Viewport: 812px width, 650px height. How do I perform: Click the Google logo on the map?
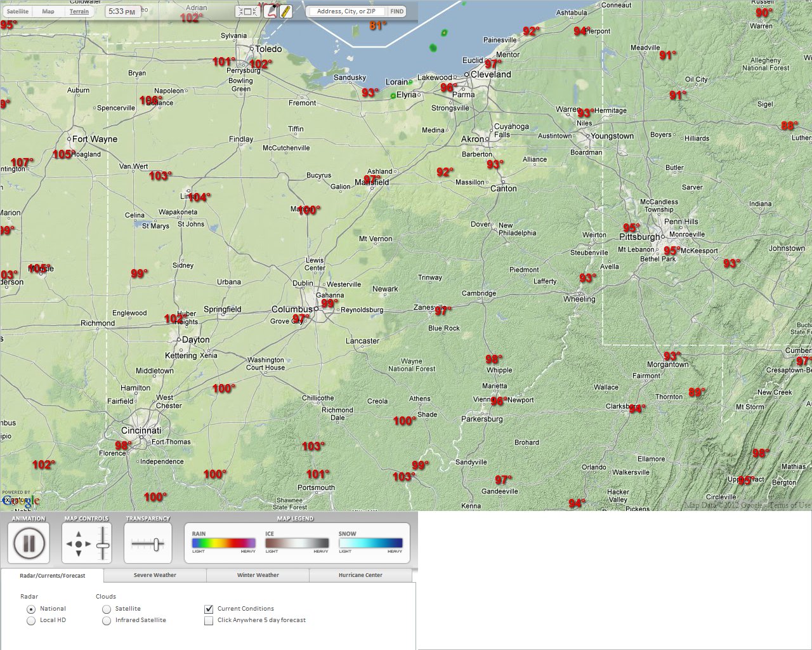(20, 501)
